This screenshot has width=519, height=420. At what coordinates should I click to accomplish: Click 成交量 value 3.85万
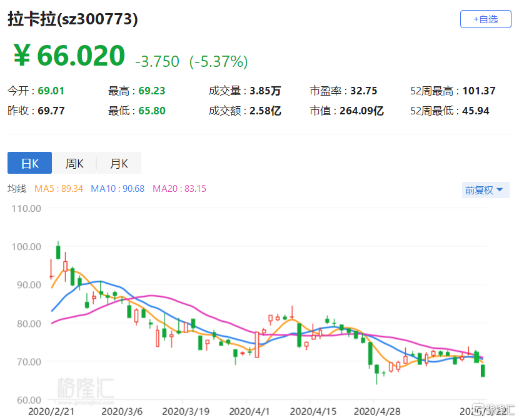pos(265,91)
